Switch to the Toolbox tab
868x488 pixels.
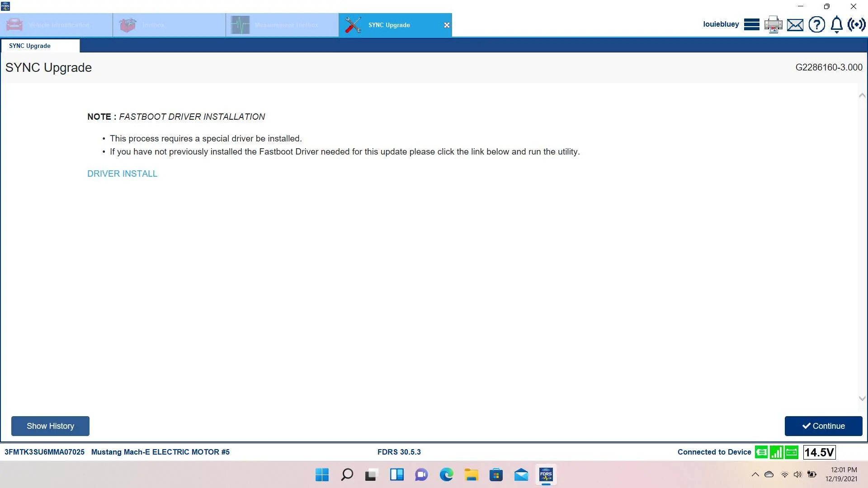(x=170, y=25)
